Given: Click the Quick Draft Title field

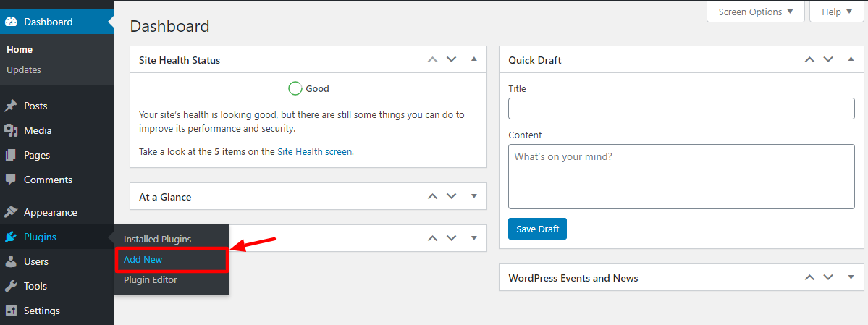Looking at the screenshot, I should pos(681,109).
